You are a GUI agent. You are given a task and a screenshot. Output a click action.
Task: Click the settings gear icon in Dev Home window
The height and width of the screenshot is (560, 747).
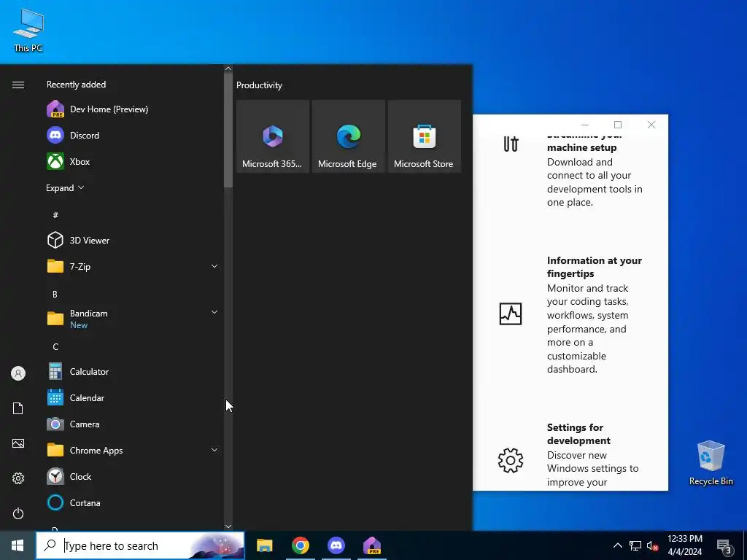point(510,460)
